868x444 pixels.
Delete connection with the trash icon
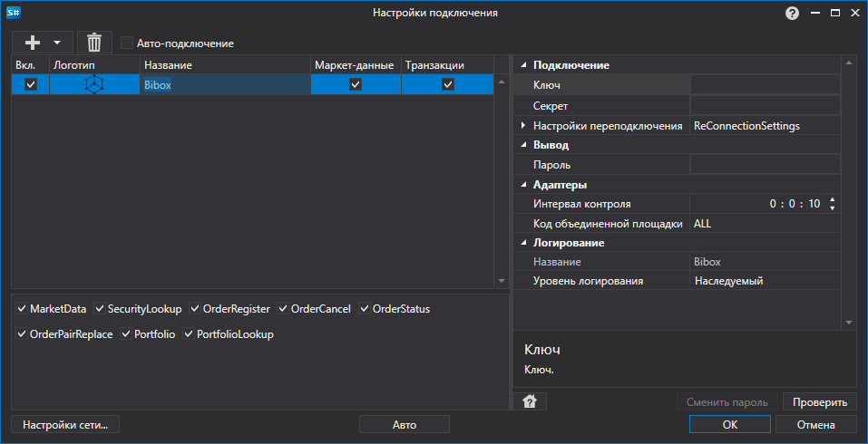(x=94, y=42)
